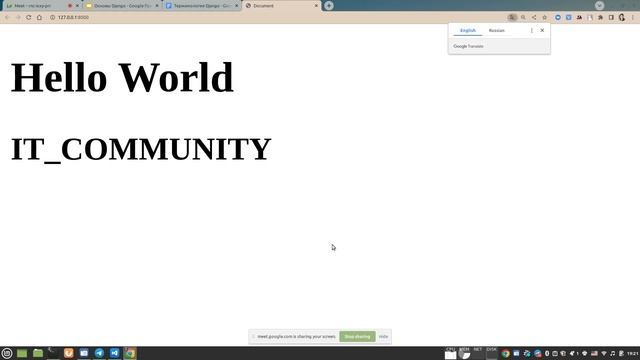Toggle the browser side panel
This screenshot has width=640, height=360.
[611, 18]
